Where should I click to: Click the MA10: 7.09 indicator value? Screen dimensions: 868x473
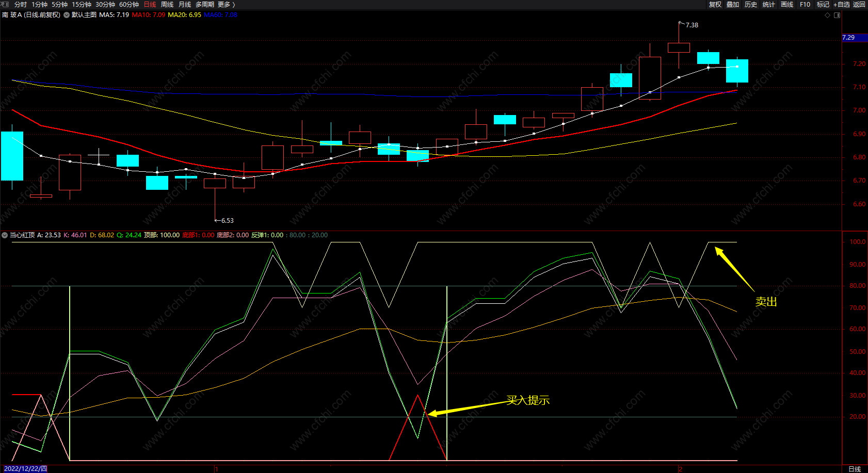coord(149,15)
